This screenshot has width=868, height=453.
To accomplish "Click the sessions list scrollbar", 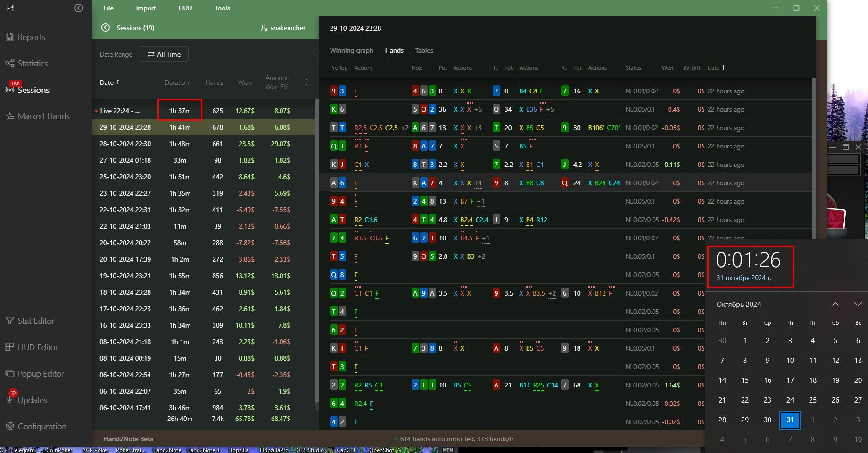I will tap(317, 250).
